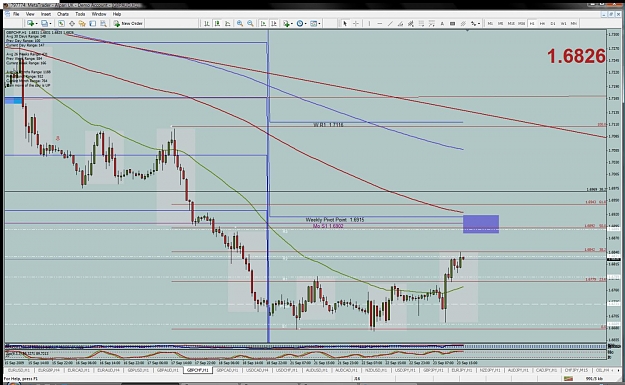Open the Data Window crosshair-circle icon

72,24
